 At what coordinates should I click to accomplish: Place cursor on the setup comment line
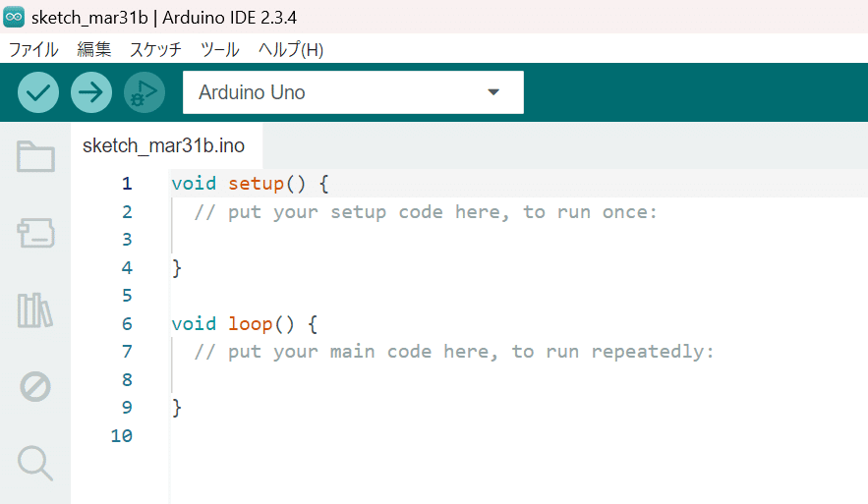pos(425,212)
